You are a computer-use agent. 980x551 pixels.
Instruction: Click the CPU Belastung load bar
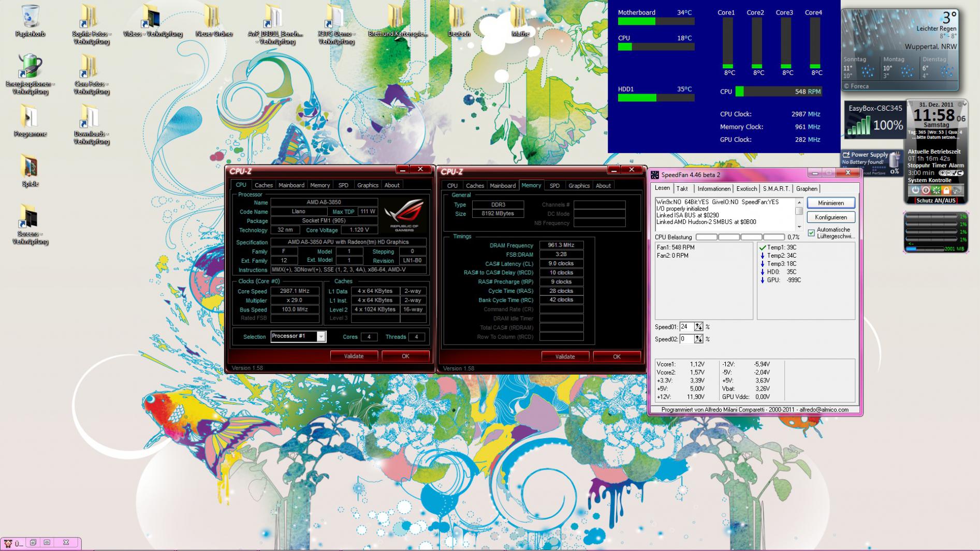point(740,237)
